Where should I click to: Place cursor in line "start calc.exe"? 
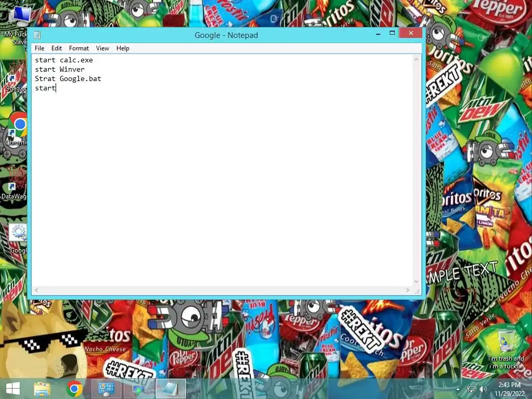click(x=64, y=60)
